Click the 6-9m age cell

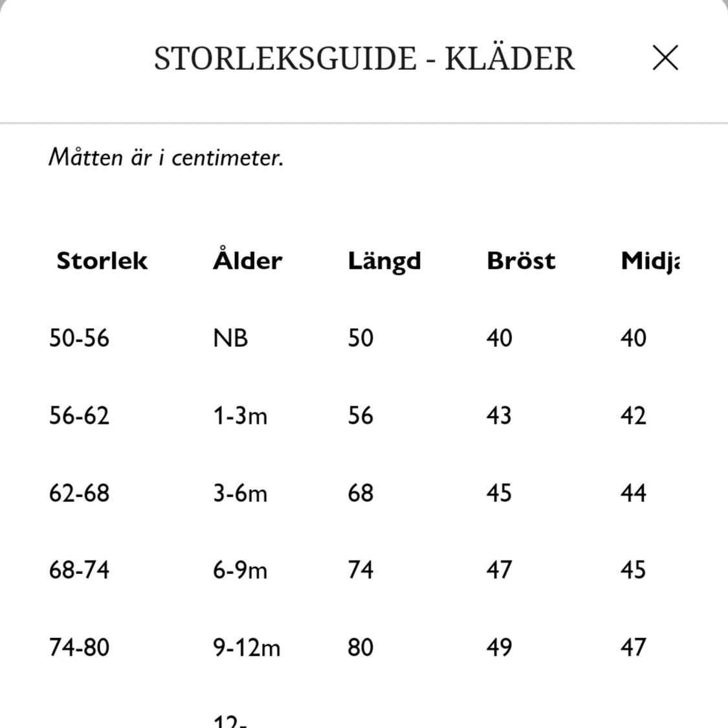(240, 570)
